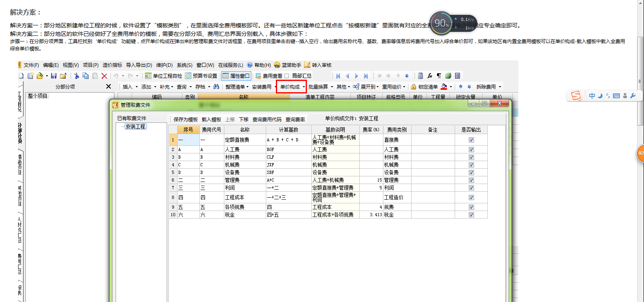Screen dimensions: 644x302
Task: Click 查询费用代码 button
Action: (x=267, y=119)
